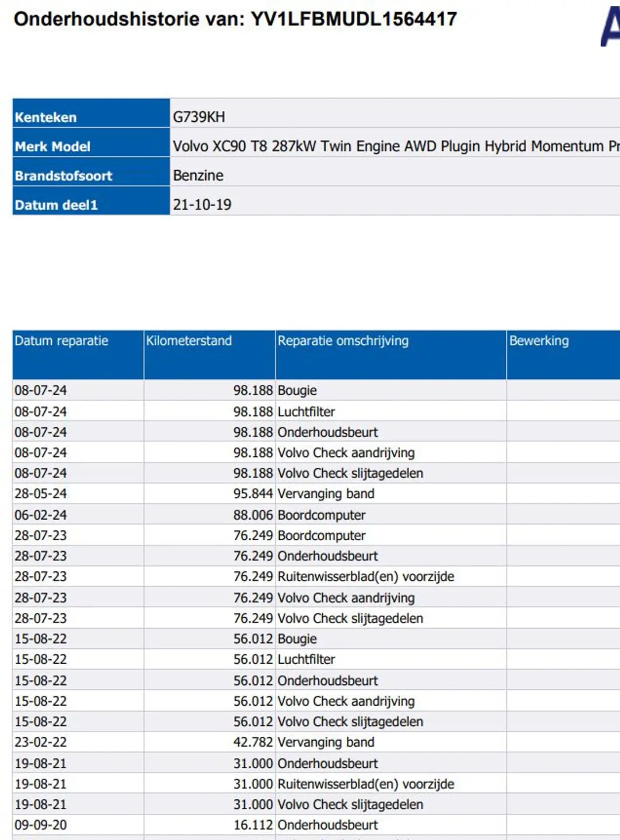The image size is (620, 840).
Task: Select Vervanging band entry dated 28-05-24
Action: click(x=326, y=493)
